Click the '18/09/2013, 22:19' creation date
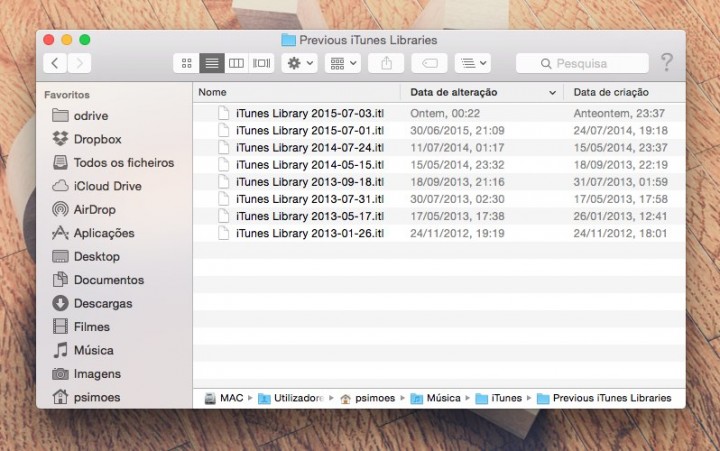Screen dimensions: 720x451 620,165
